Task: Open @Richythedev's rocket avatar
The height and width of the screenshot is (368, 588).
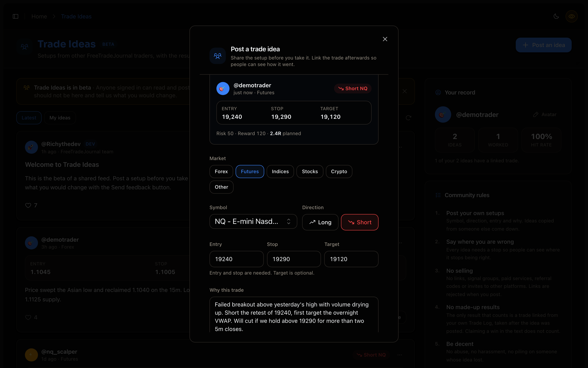Action: [x=31, y=147]
